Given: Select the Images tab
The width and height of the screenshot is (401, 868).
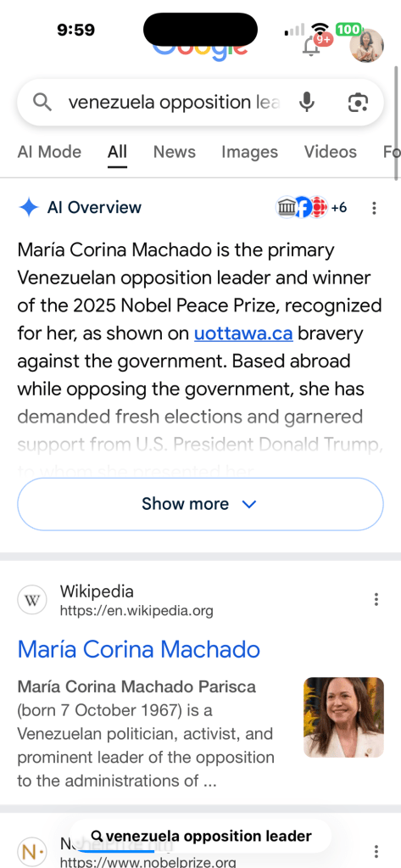Looking at the screenshot, I should click(x=249, y=152).
